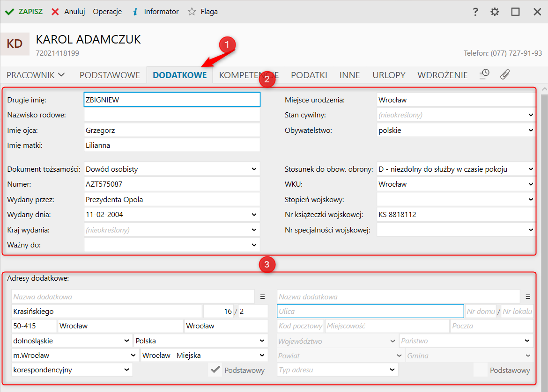Open the empty Państwo dropdown
The height and width of the screenshot is (392, 548).
(x=527, y=341)
